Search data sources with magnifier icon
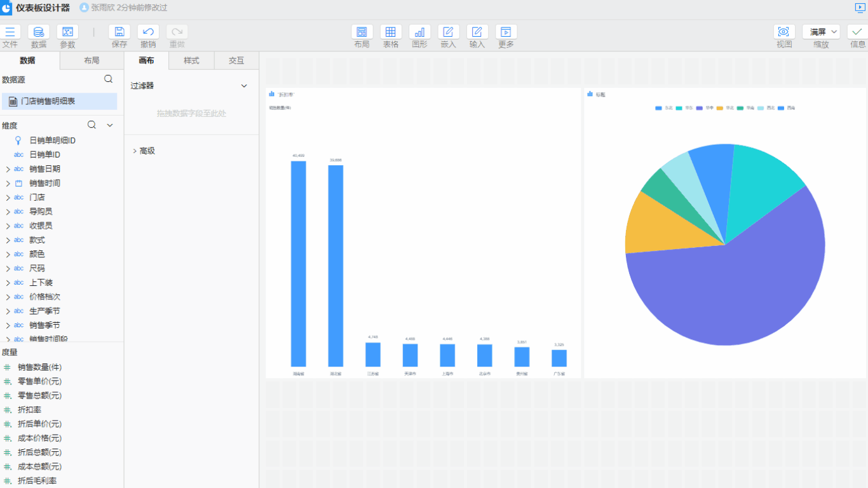 (x=109, y=79)
